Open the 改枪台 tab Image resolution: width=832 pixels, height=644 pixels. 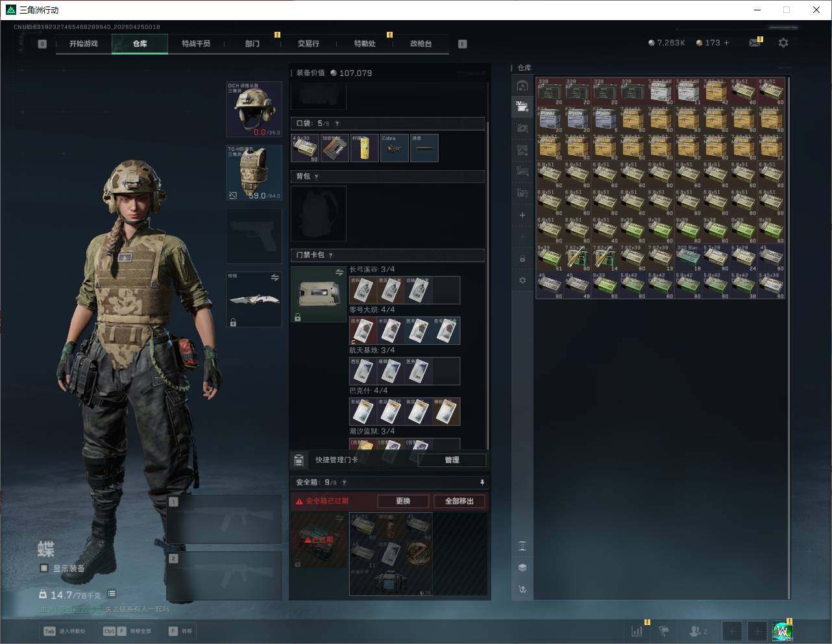(x=421, y=43)
